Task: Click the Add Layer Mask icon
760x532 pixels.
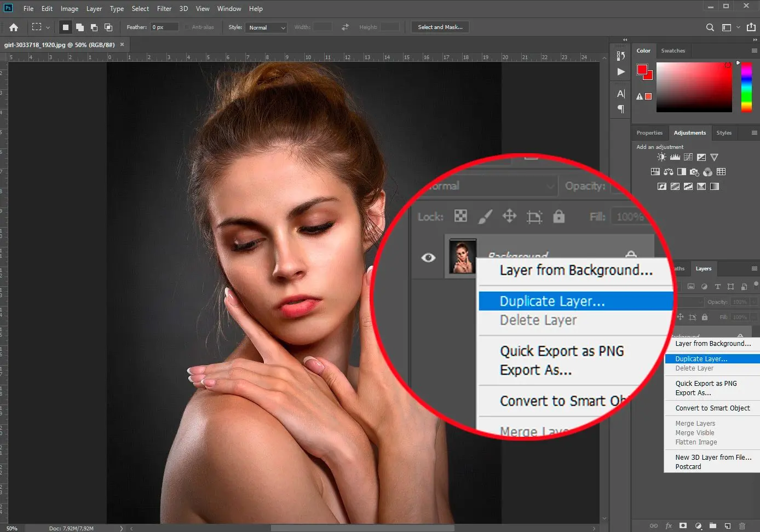Action: pos(683,526)
